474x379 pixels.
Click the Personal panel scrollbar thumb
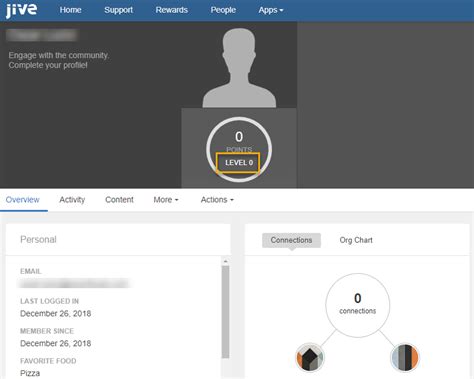(225, 312)
